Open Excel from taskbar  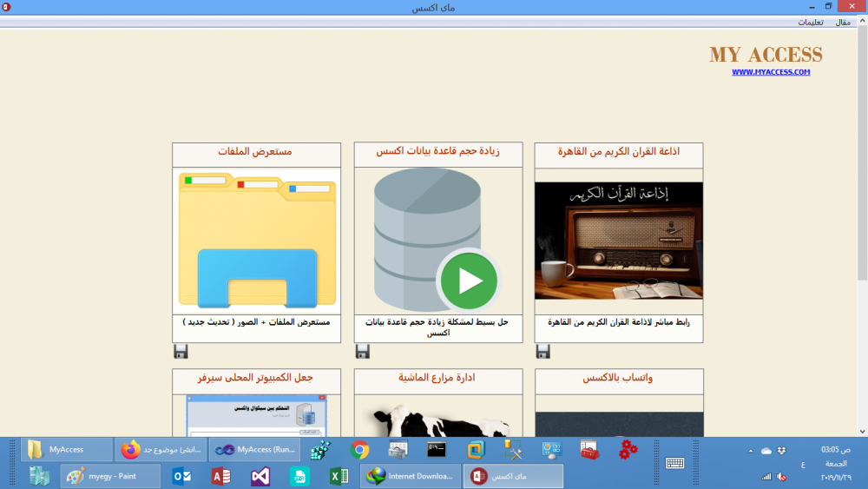[x=339, y=476]
